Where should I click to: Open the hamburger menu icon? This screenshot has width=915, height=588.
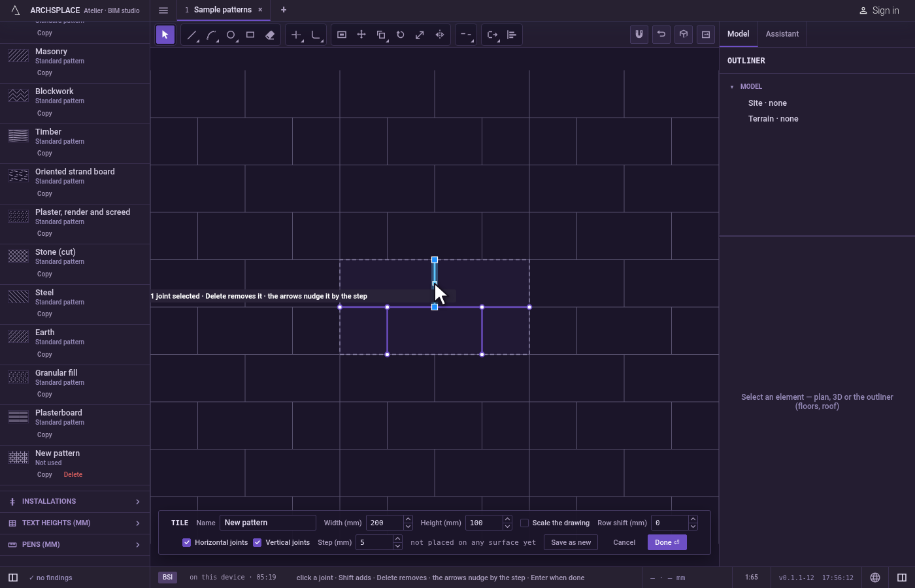163,10
